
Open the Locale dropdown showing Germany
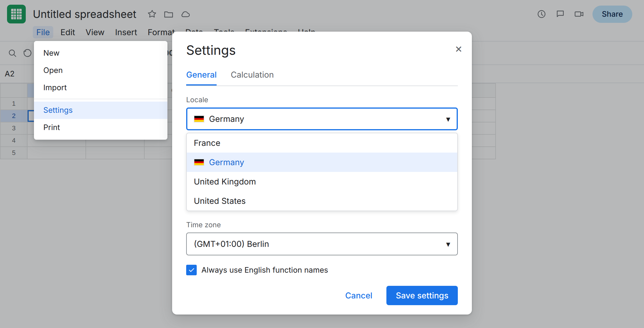(x=322, y=119)
